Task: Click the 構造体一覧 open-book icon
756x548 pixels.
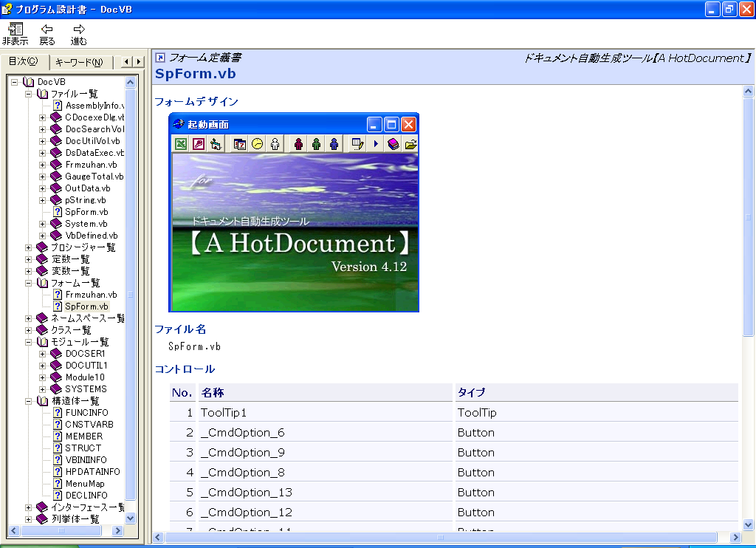Action: (42, 401)
